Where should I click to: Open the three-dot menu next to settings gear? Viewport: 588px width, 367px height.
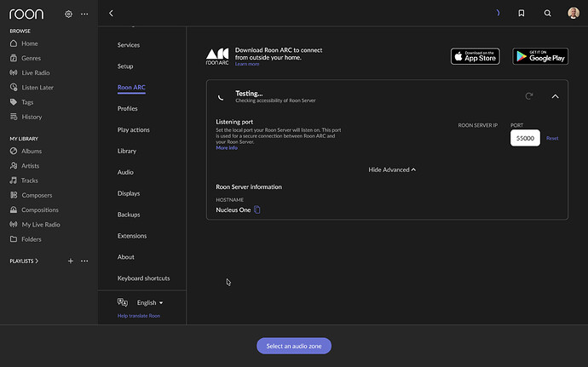pyautogui.click(x=84, y=14)
